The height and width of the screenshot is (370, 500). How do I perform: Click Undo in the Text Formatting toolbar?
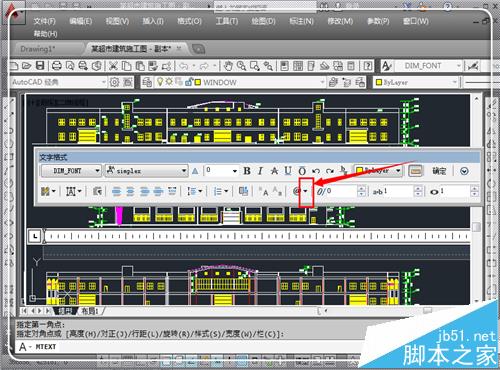pyautogui.click(x=316, y=171)
